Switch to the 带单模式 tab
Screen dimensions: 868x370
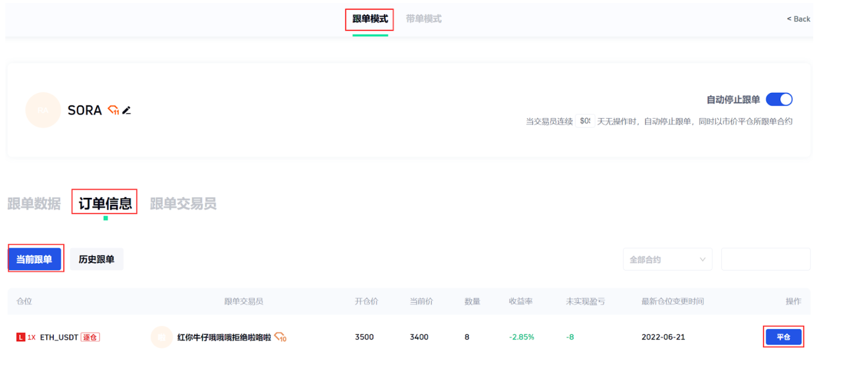(x=423, y=19)
